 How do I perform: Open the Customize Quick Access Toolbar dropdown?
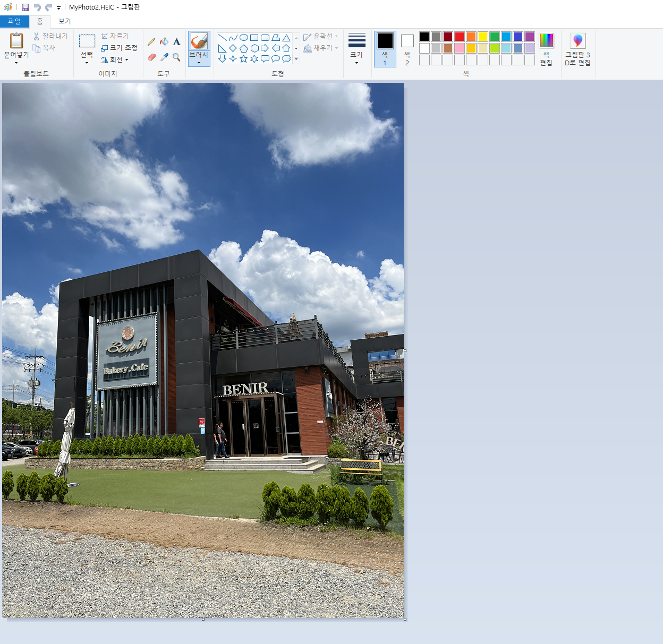tap(58, 8)
